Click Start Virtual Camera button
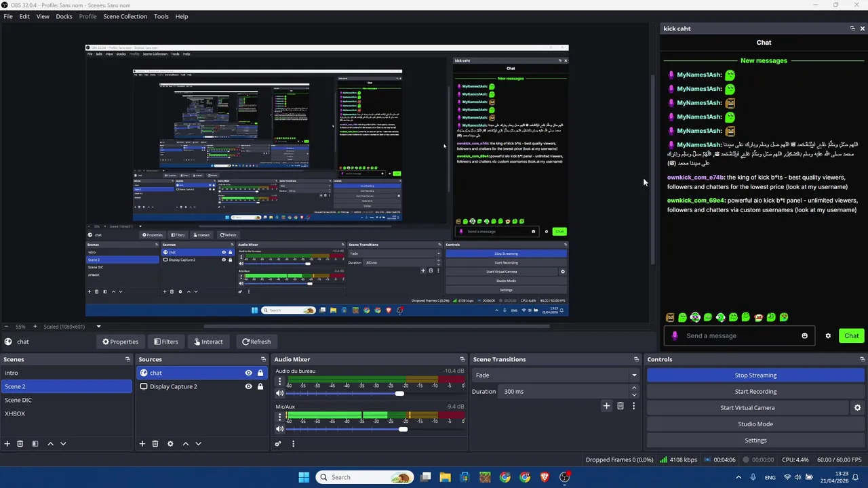The height and width of the screenshot is (488, 868). [x=747, y=408]
